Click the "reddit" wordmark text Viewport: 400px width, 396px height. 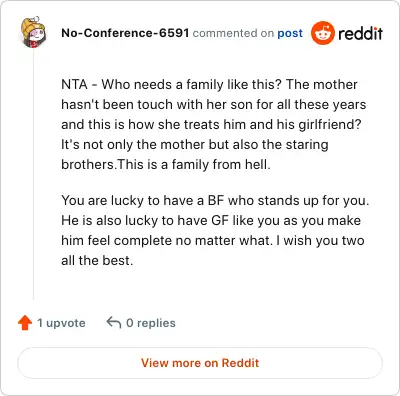360,33
